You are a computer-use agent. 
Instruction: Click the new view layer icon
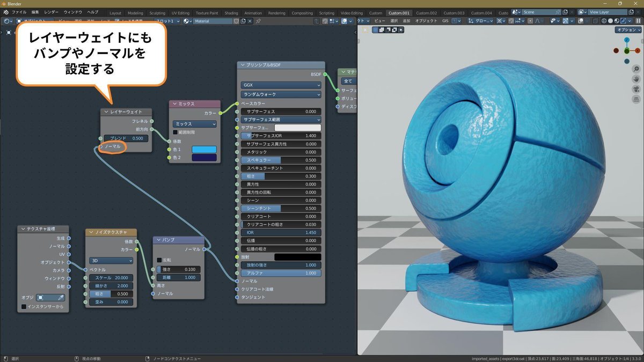(631, 12)
